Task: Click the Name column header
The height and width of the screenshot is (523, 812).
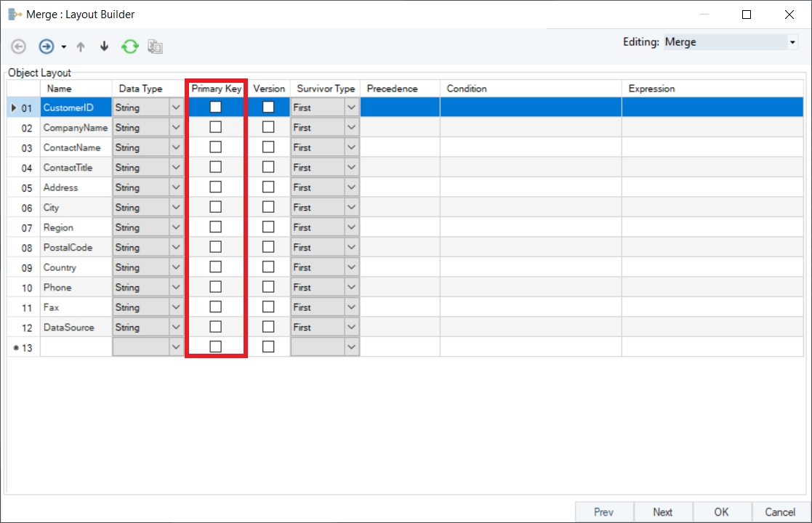Action: (x=76, y=89)
